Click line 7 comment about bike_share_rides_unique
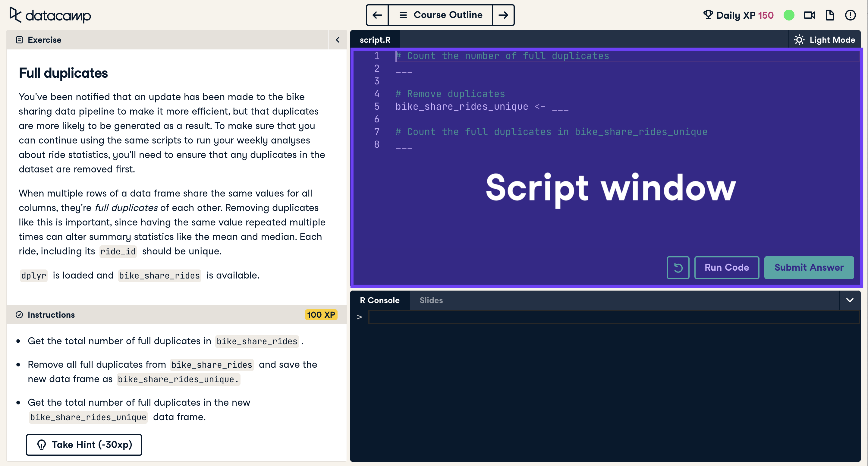868x466 pixels. pos(551,132)
